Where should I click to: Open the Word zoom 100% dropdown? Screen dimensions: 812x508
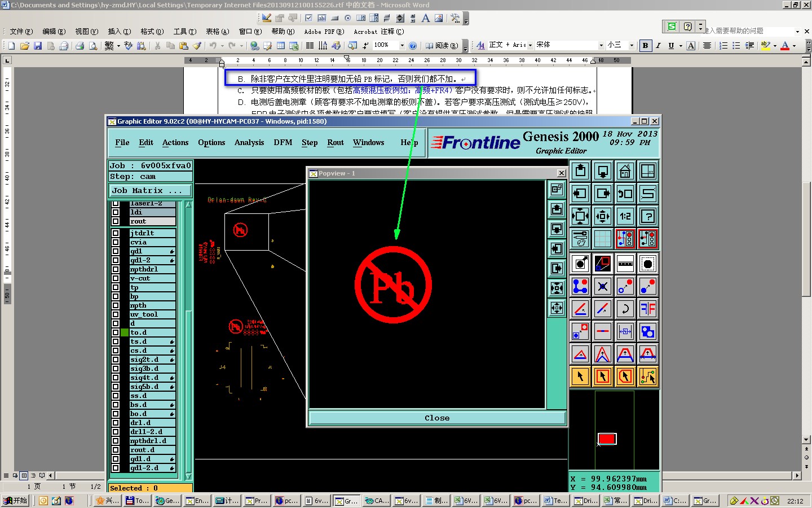[402, 46]
